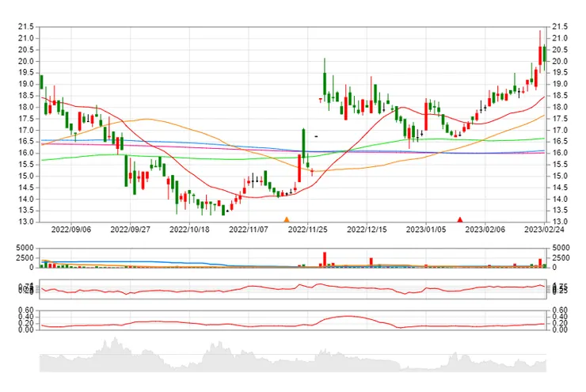Screen dimensions: 586x392
Task: Click the red triangle marker on the date axis
Action: coord(460,219)
